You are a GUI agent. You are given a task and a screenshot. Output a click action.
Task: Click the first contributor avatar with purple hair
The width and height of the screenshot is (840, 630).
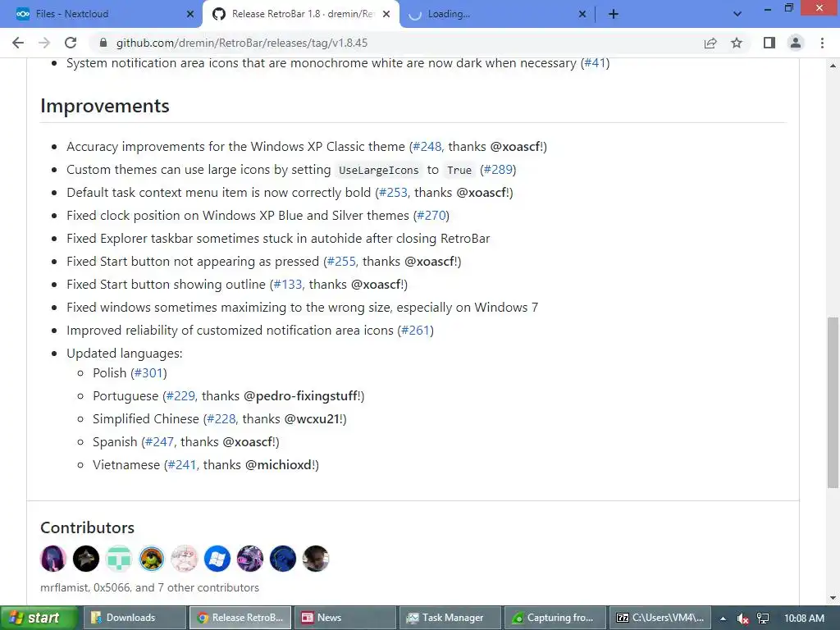53,559
